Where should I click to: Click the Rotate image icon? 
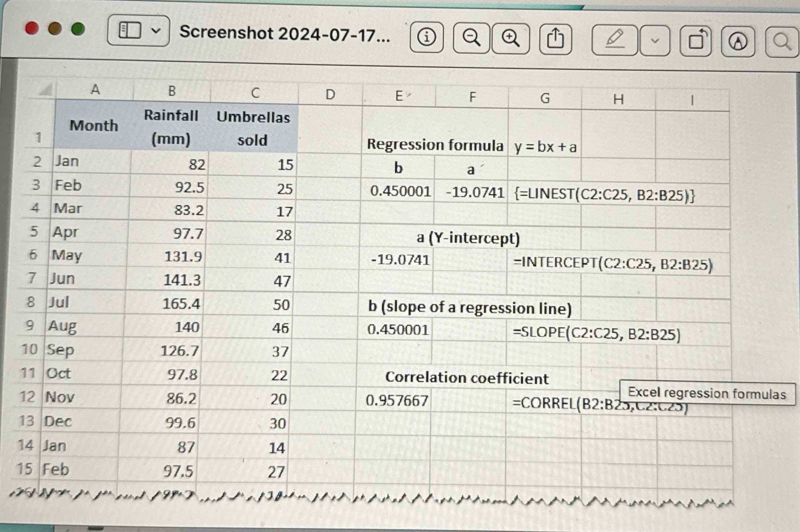[696, 41]
